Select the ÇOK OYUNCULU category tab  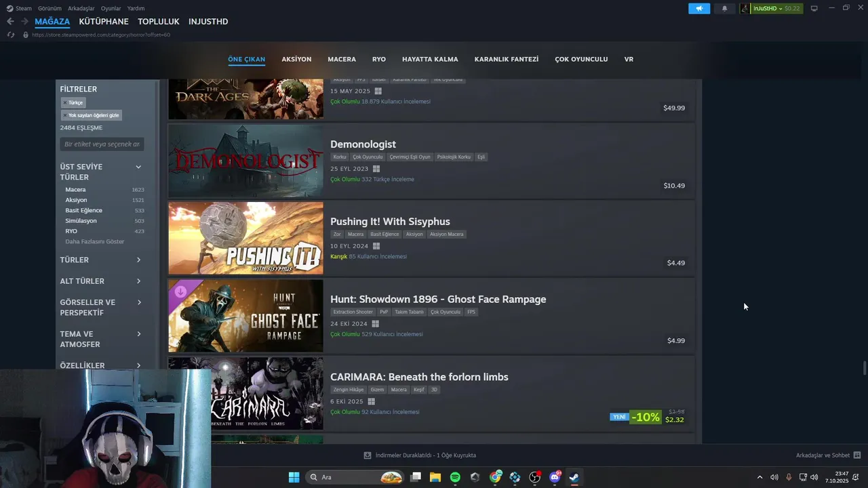(581, 60)
